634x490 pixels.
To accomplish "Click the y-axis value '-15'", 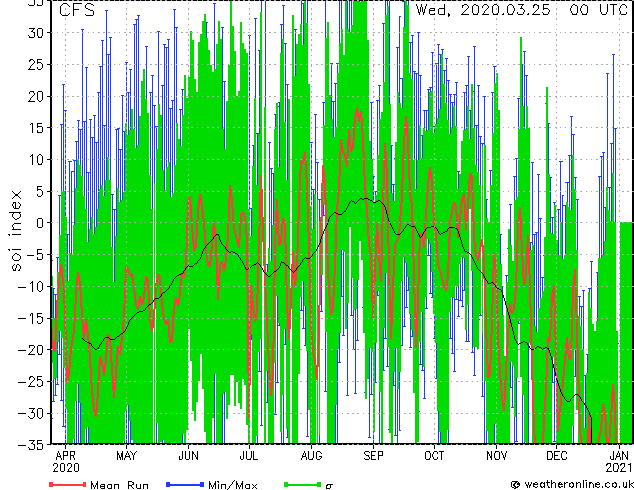I will click(31, 319).
